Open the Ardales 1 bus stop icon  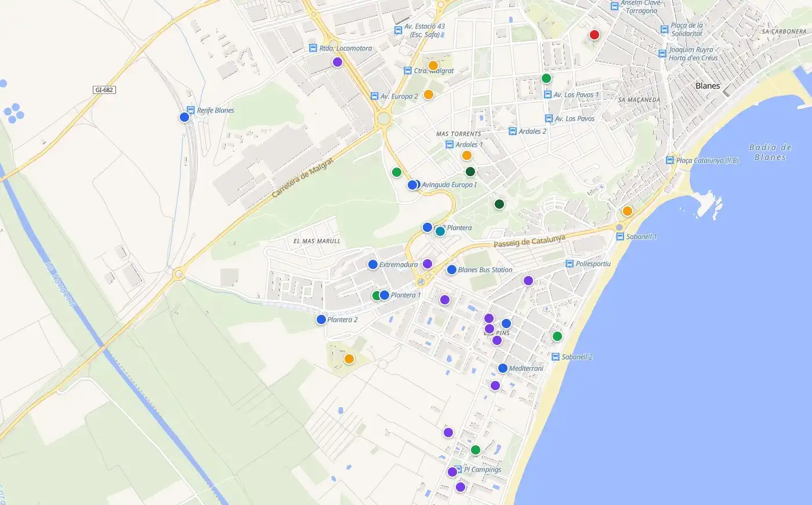(449, 144)
